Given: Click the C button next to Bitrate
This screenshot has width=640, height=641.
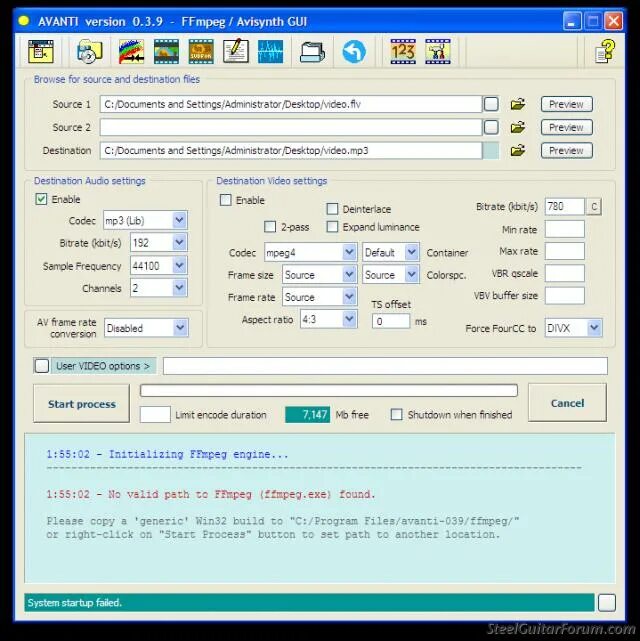Looking at the screenshot, I should (594, 206).
